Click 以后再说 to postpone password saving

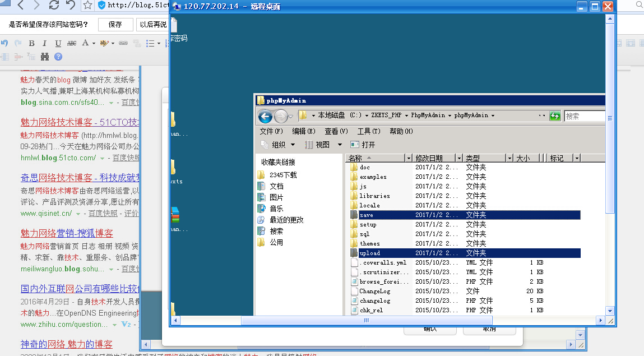point(153,25)
